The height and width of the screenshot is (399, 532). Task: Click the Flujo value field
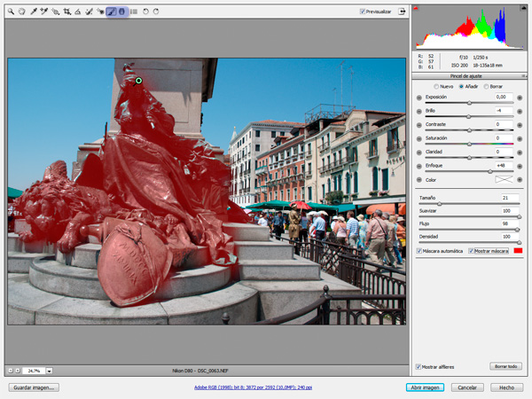point(510,223)
